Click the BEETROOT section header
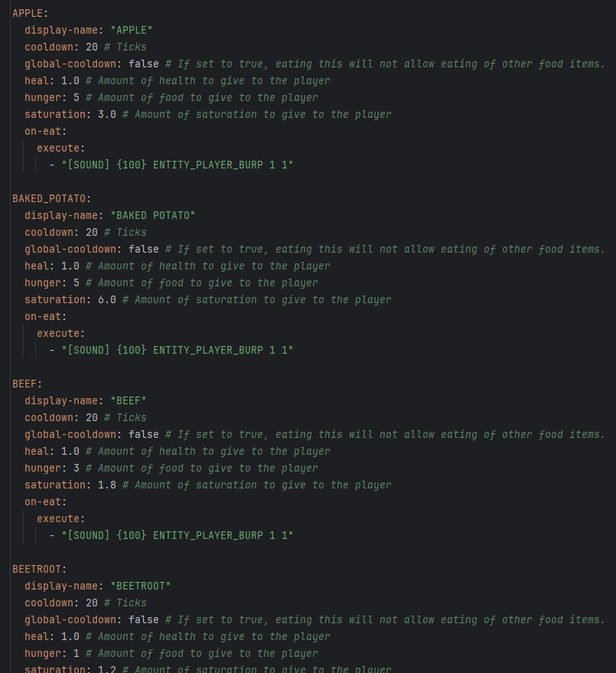616x673 pixels. coord(37,569)
